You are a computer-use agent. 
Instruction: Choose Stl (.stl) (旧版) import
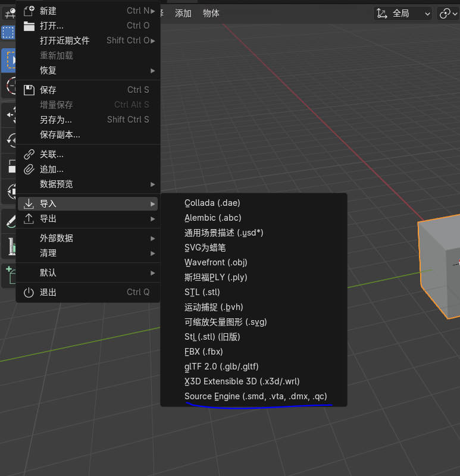pyautogui.click(x=254, y=337)
